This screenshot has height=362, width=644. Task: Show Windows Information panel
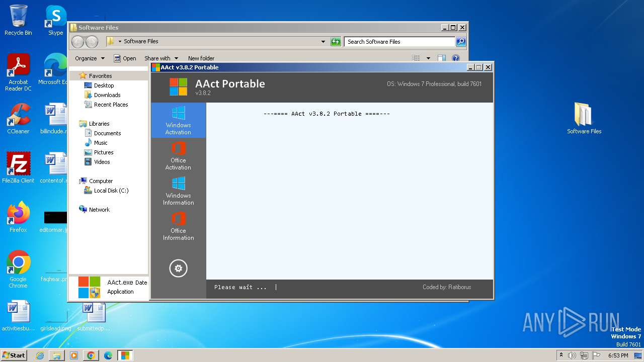[178, 191]
